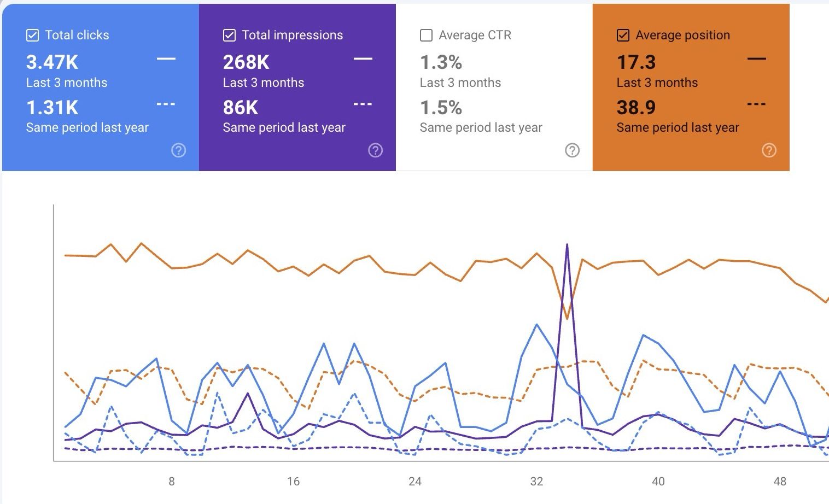
Task: Select the Average CTR card label
Action: [475, 36]
